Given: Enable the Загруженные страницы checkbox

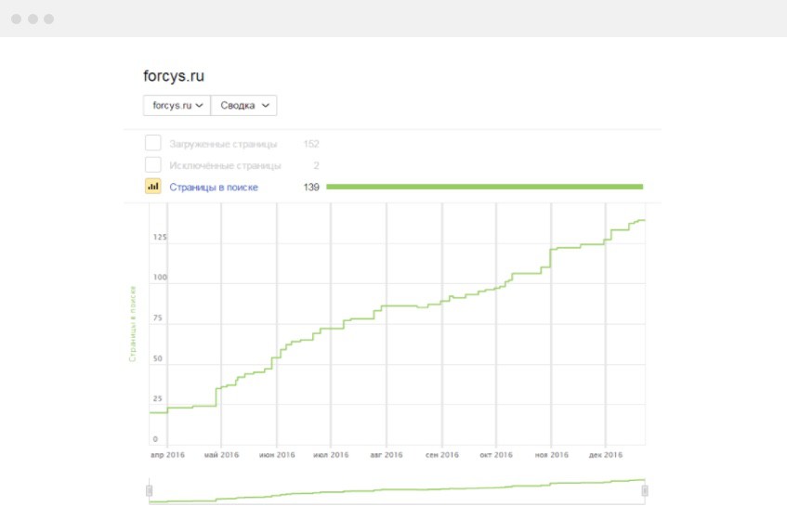Looking at the screenshot, I should pyautogui.click(x=153, y=143).
